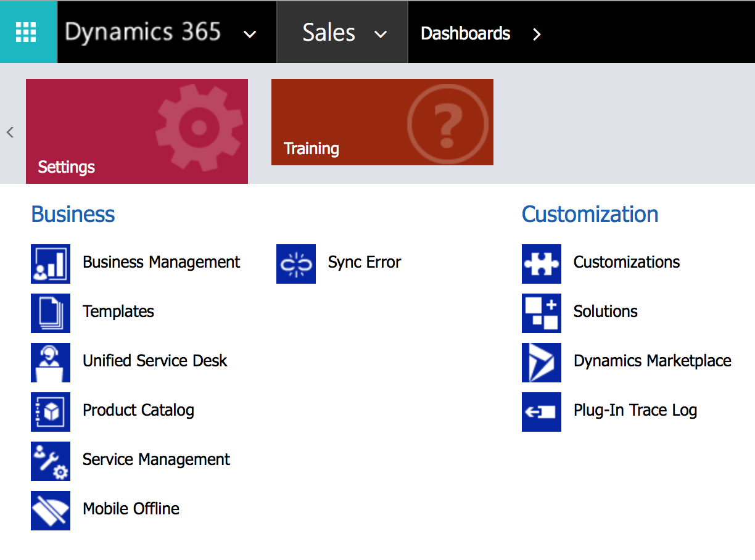
Task: Click the Solutions squares icon
Action: pyautogui.click(x=542, y=313)
